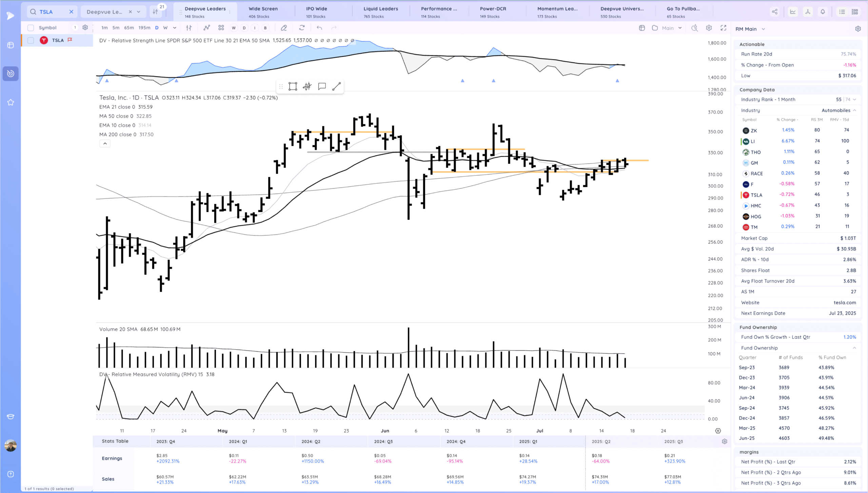Image resolution: width=868 pixels, height=493 pixels.
Task: Click the comment bubble annotation tool
Action: [x=322, y=86]
